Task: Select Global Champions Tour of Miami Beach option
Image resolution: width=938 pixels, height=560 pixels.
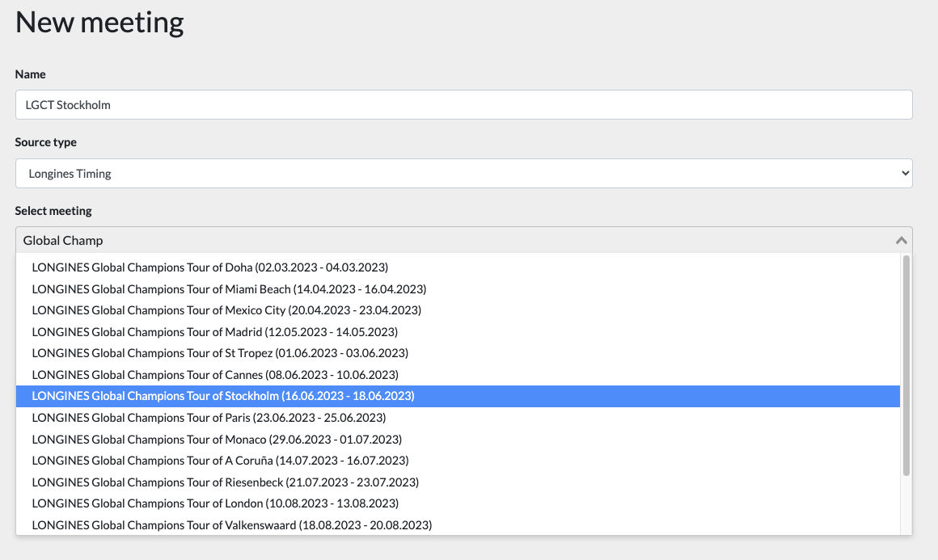Action: (458, 288)
